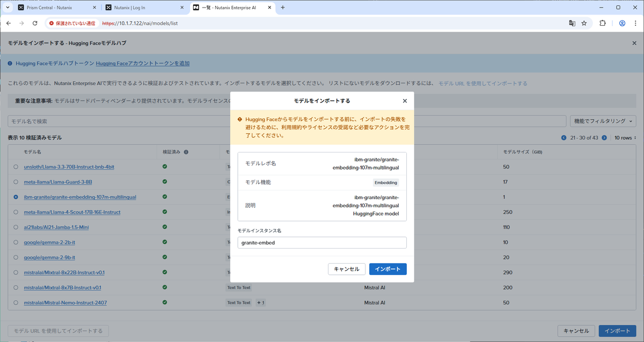The height and width of the screenshot is (342, 644).
Task: Open the tab search dropdown arrow
Action: (x=7, y=8)
